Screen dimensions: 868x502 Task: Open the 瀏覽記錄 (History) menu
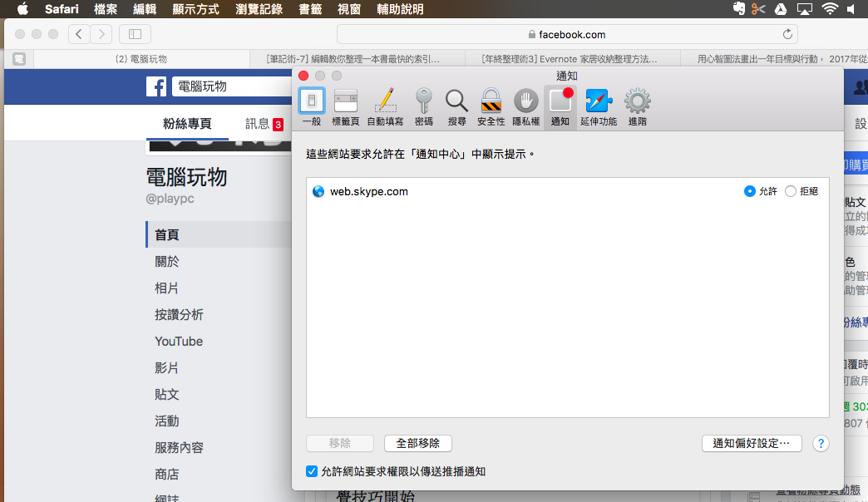coord(259,9)
